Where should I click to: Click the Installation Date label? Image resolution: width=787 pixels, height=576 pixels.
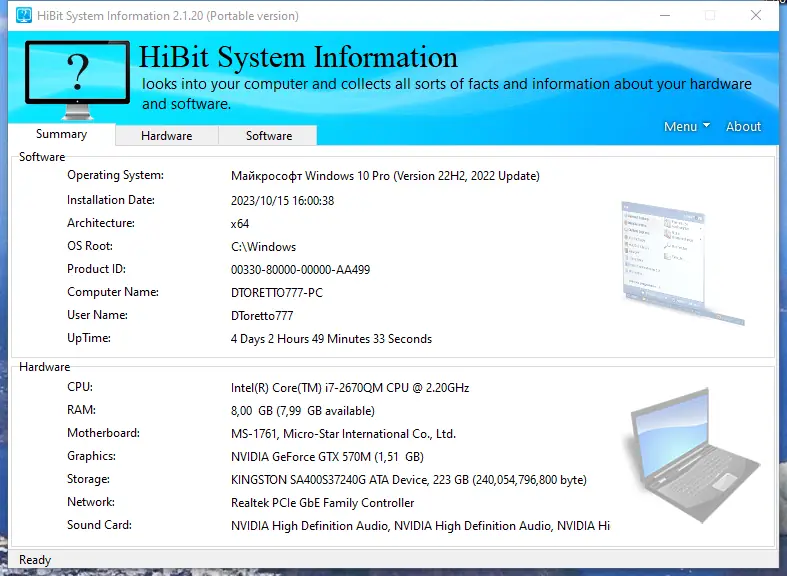(111, 200)
